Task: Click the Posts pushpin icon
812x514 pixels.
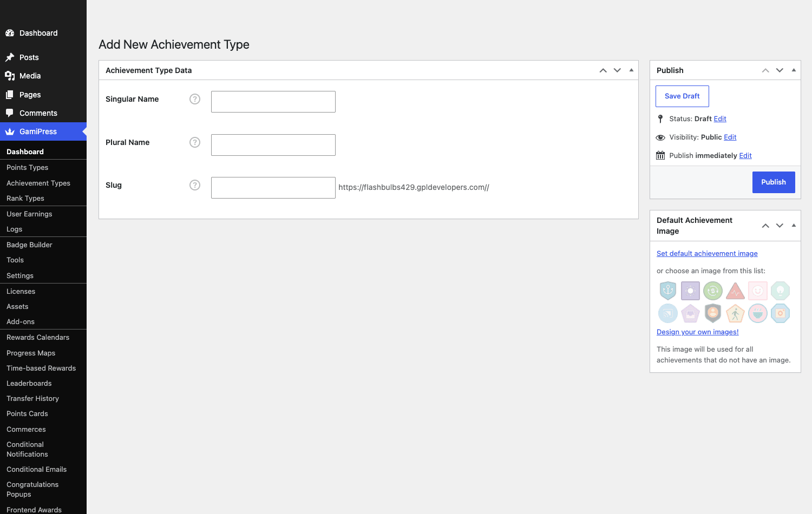Action: click(10, 57)
